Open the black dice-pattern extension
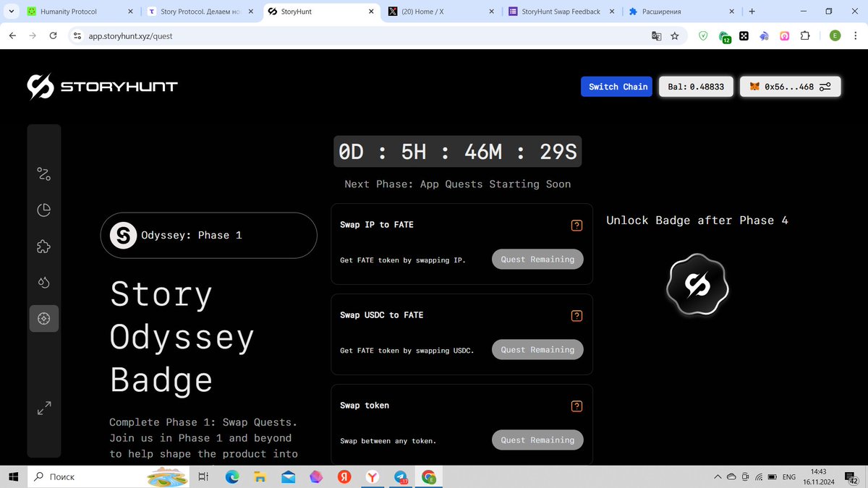Image resolution: width=868 pixels, height=488 pixels. click(x=744, y=35)
